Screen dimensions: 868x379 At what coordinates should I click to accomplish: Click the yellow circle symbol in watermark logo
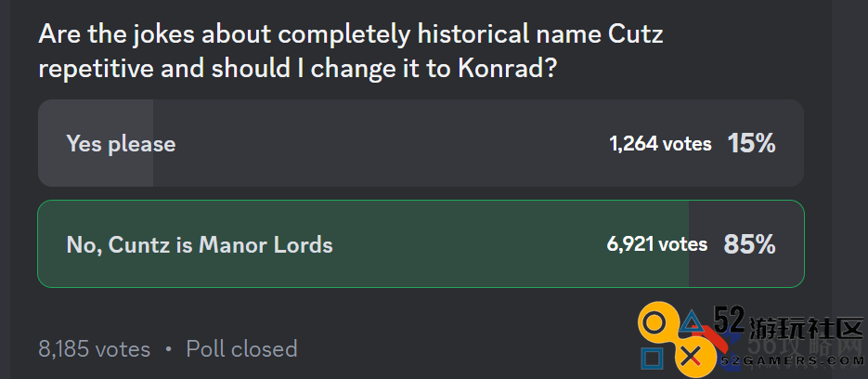coord(654,325)
